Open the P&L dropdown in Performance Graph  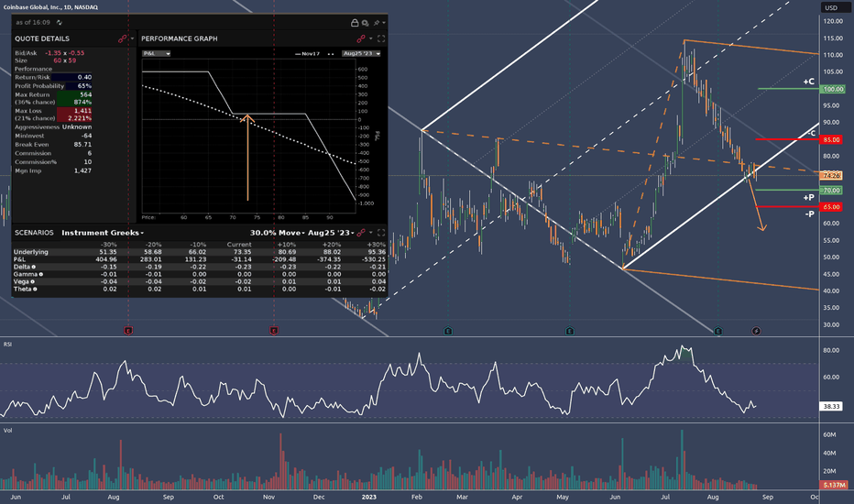(157, 53)
